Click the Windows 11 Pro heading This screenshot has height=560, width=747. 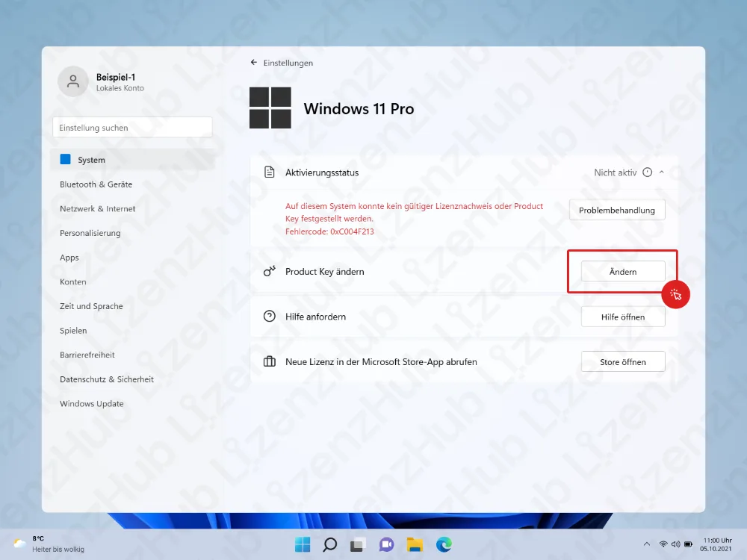coord(359,108)
